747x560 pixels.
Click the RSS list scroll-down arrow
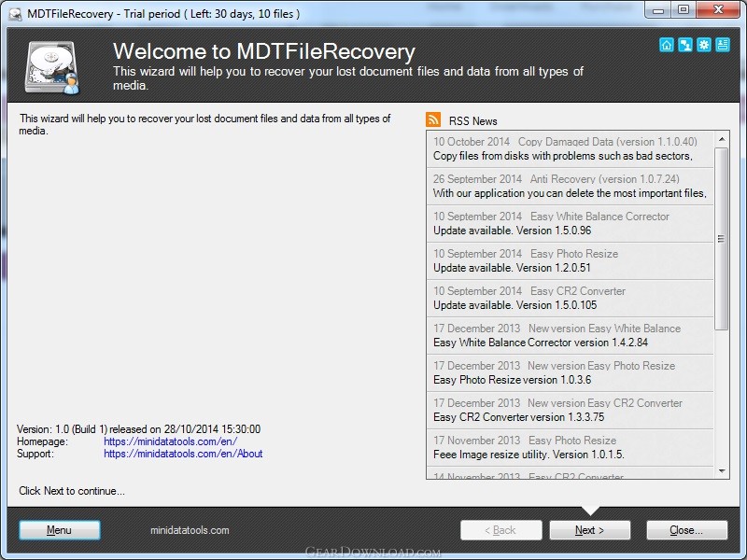(x=722, y=471)
